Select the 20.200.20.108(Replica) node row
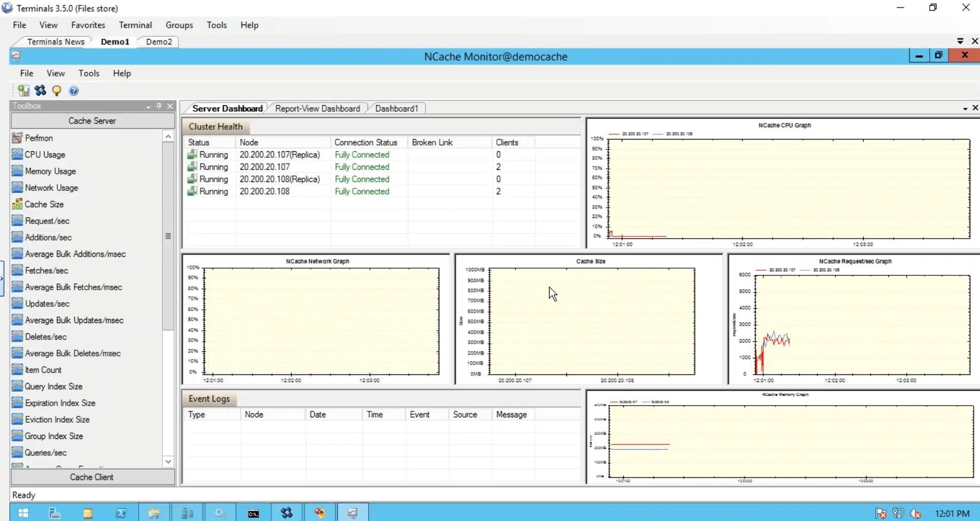Viewport: 980px width, 521px height. pyautogui.click(x=383, y=179)
